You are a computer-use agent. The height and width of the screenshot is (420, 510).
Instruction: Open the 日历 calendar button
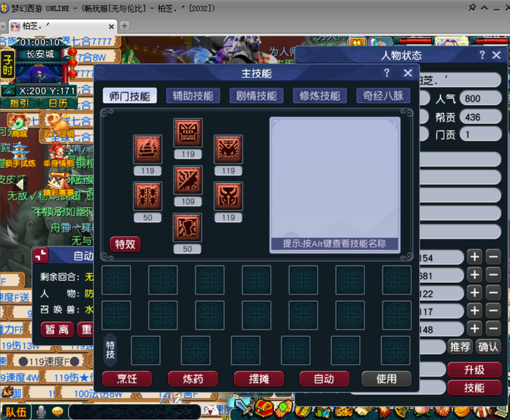[x=58, y=104]
